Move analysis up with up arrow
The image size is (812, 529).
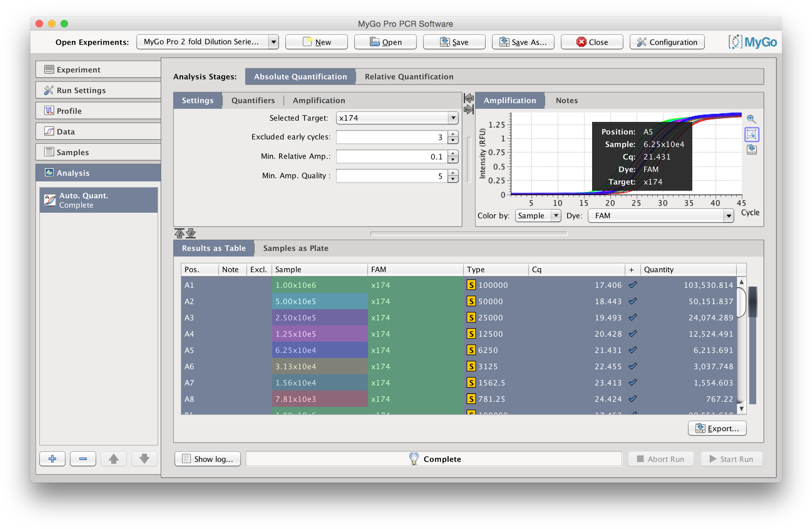click(114, 459)
